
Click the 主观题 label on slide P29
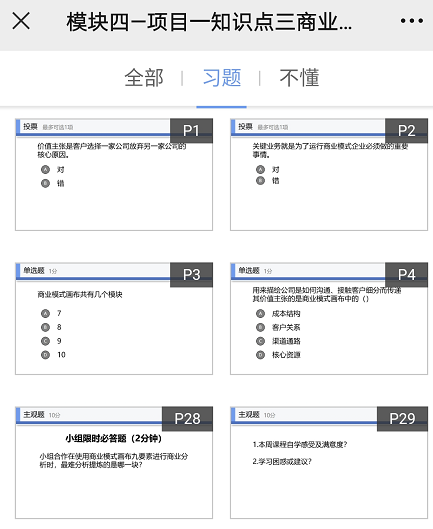(x=249, y=415)
